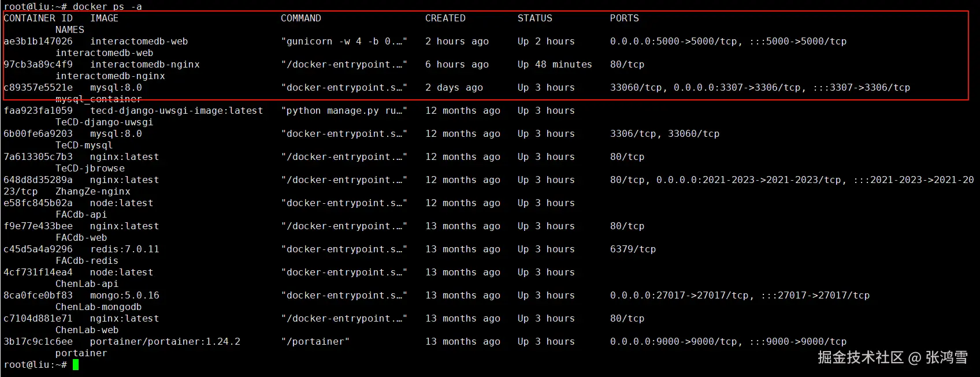Click the redis:7.0.11 image entry
Image resolution: width=980 pixels, height=377 pixels.
coord(124,249)
